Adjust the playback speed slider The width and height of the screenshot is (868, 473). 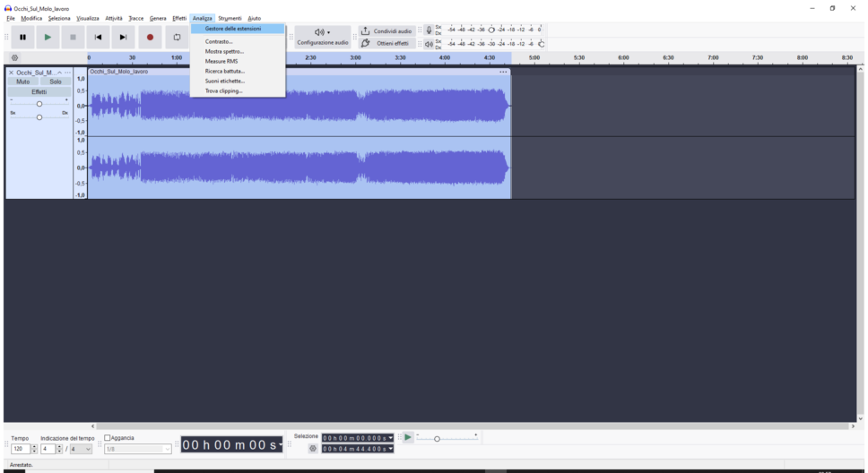(x=437, y=439)
